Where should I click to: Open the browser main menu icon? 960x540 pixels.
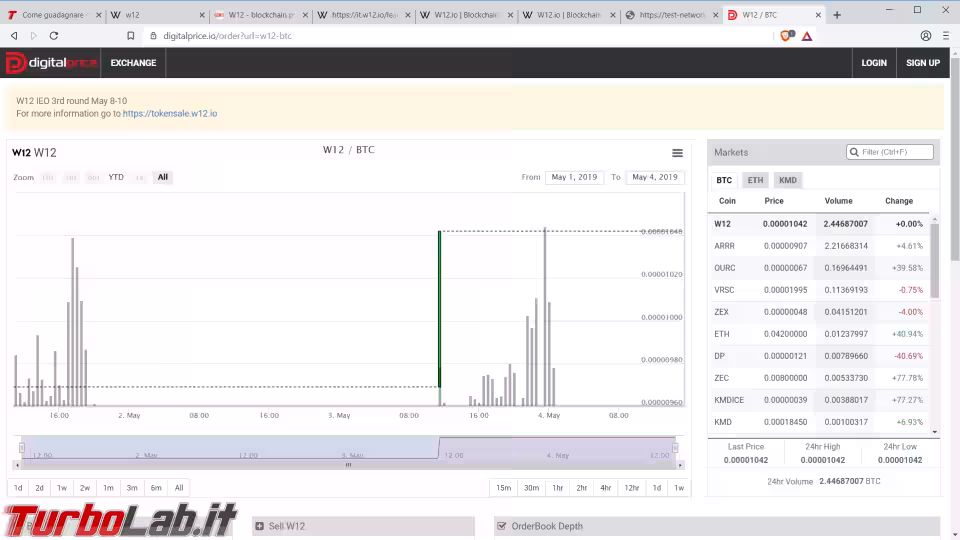946,36
